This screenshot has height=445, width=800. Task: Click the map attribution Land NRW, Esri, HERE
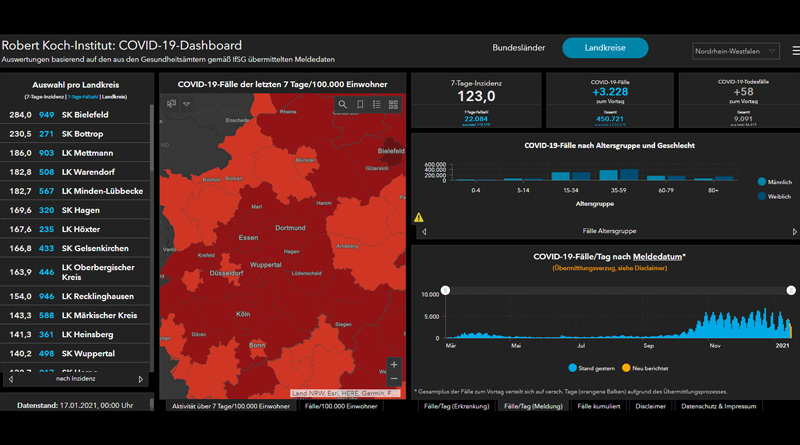(345, 393)
